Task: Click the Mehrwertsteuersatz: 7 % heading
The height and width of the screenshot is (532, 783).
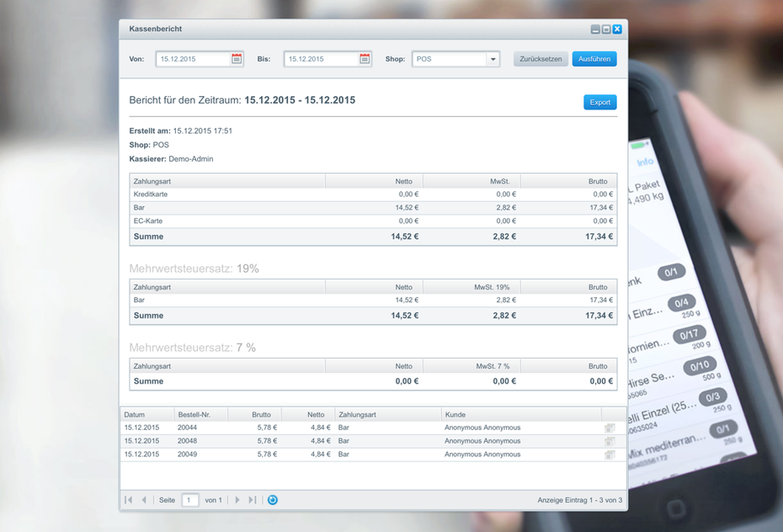Action: point(193,348)
